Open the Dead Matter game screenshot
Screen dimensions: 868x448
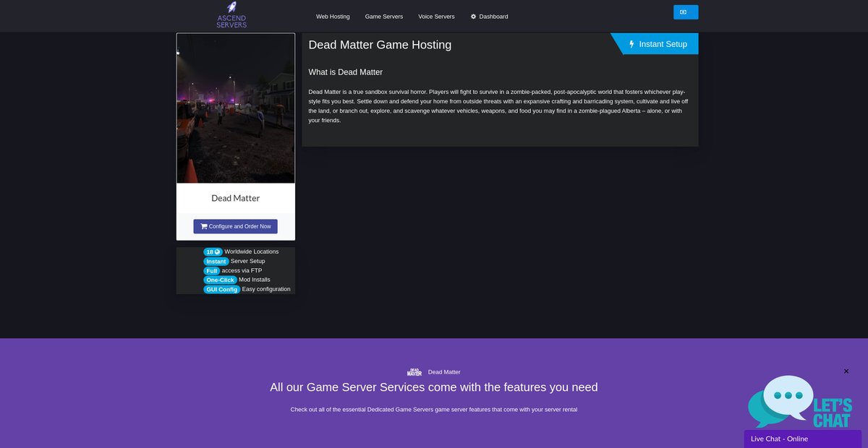(x=236, y=108)
